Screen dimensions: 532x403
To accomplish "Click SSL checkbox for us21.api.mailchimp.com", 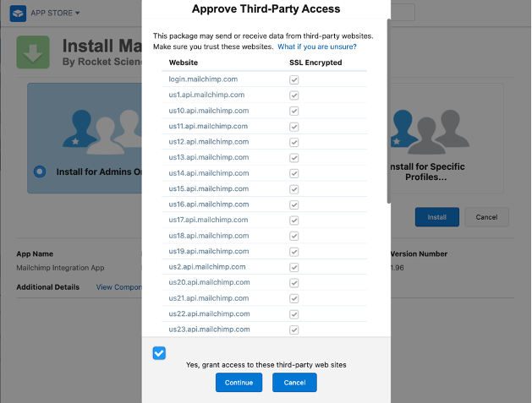I will pyautogui.click(x=293, y=298).
